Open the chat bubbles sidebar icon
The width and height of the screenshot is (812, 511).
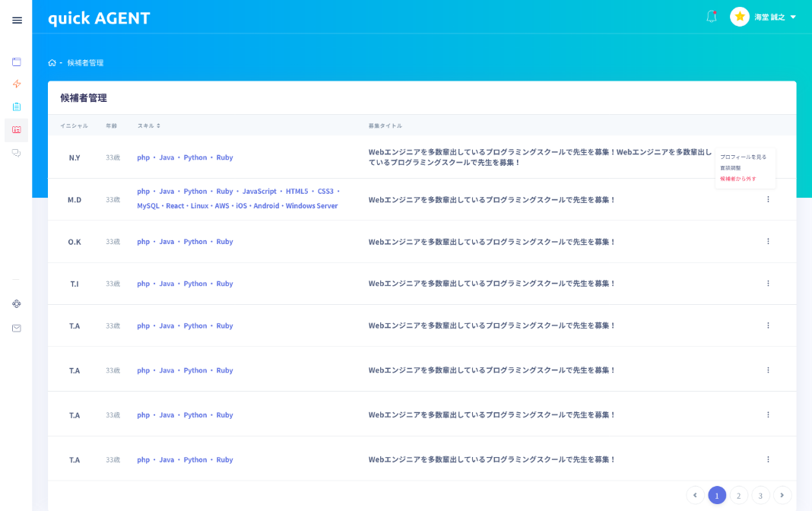[x=17, y=153]
